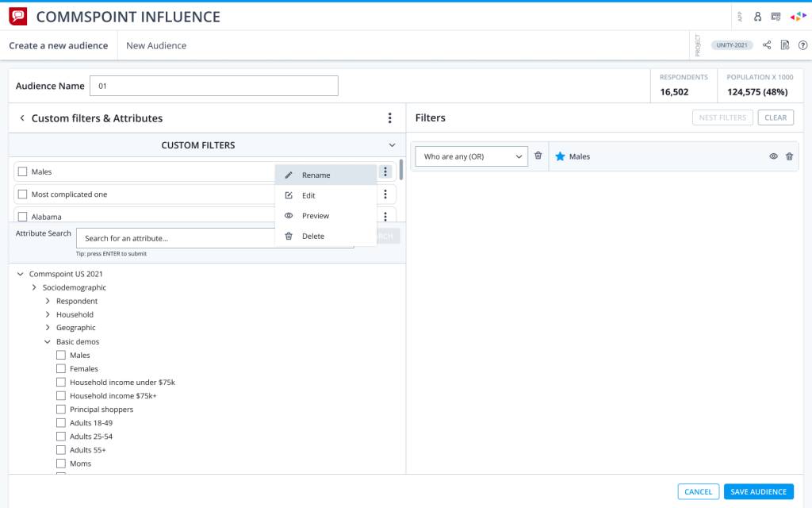
Task: Collapse the Custom Filters section chevron
Action: (x=392, y=145)
